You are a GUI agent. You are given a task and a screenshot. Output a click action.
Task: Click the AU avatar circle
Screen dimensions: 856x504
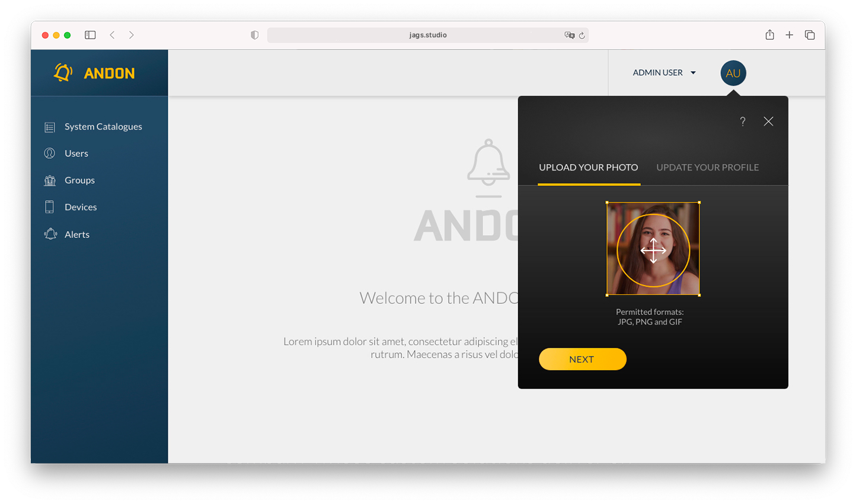[x=733, y=73]
